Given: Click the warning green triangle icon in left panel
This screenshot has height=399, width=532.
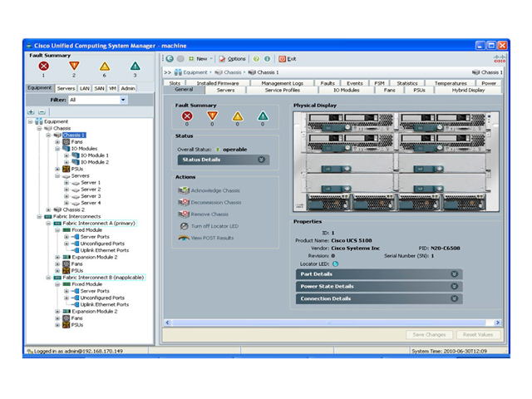Looking at the screenshot, I should 135,66.
